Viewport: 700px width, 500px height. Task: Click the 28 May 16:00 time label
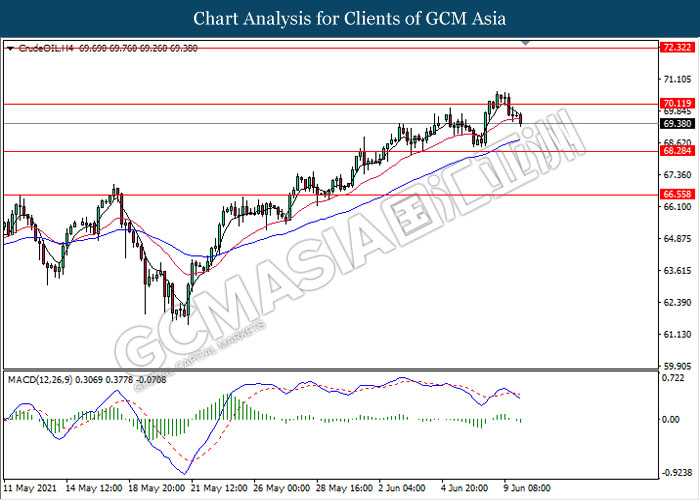point(344,488)
